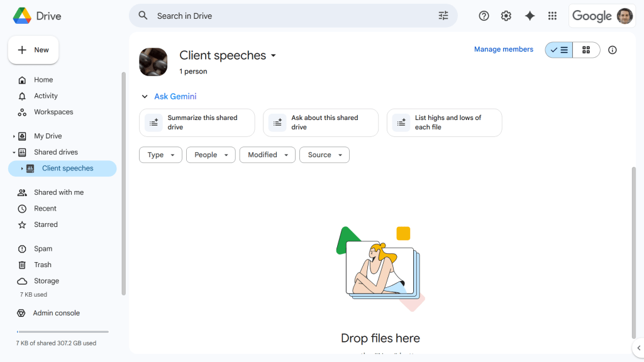Screen dimensions: 644x362
Task: Open Gemini with the sparkle icon
Action: tap(530, 16)
